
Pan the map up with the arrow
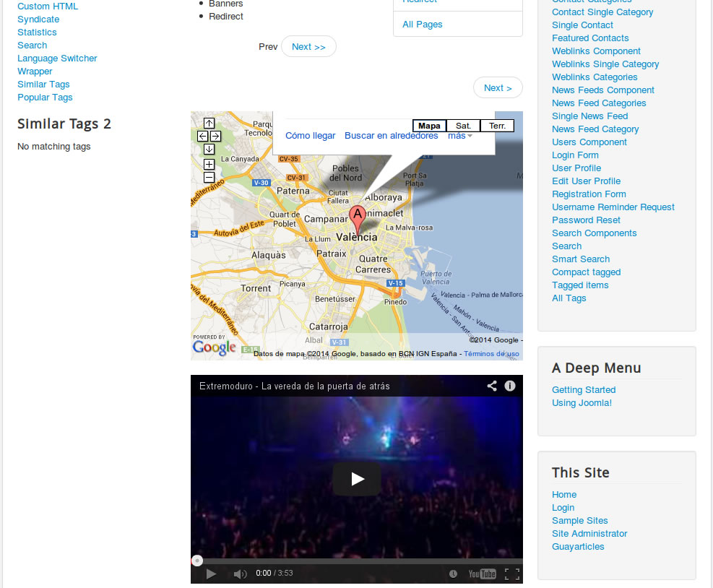(209, 123)
